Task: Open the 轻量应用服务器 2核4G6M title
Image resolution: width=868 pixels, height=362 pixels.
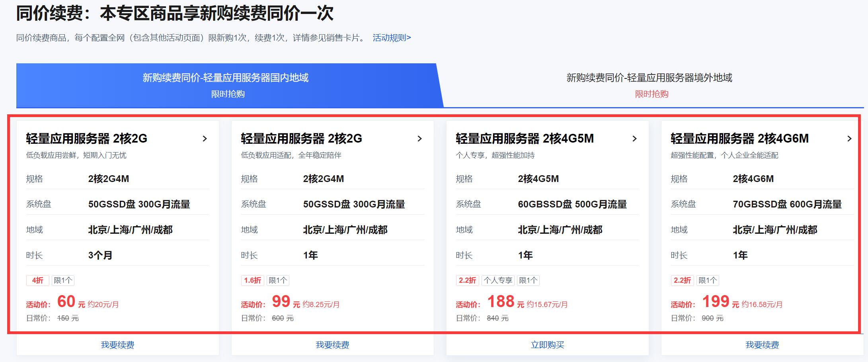Action: 739,139
